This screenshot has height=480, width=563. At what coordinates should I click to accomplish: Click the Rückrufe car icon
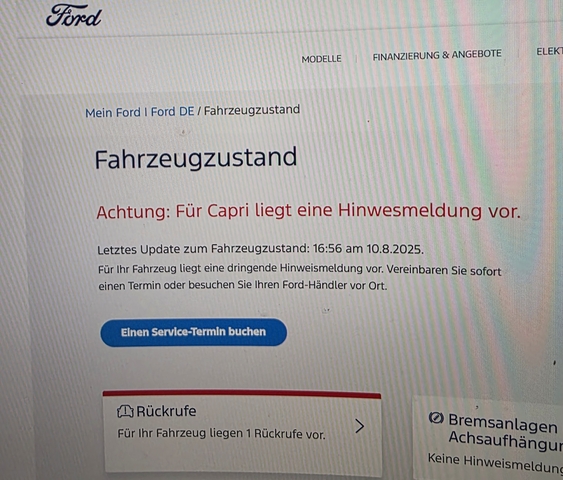point(125,411)
